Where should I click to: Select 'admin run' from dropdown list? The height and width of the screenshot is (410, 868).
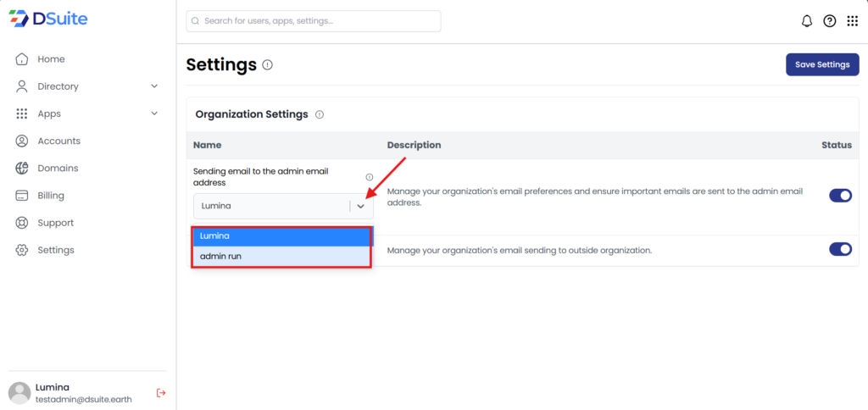(x=281, y=256)
